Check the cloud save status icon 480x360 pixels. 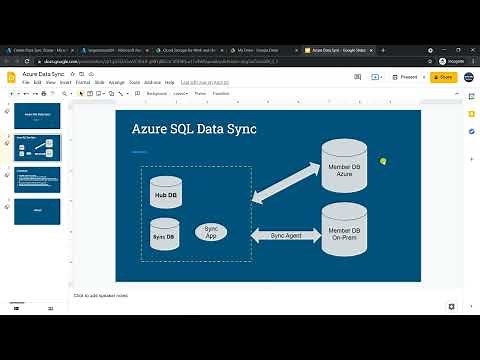pyautogui.click(x=91, y=74)
